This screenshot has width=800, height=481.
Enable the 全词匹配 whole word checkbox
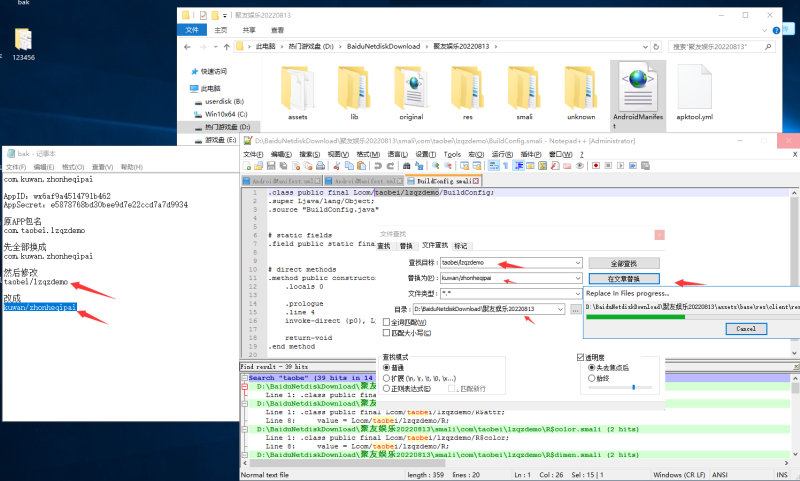pyautogui.click(x=387, y=323)
